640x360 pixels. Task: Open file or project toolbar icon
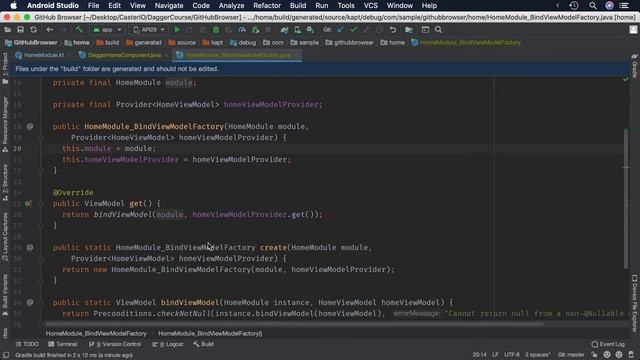click(x=7, y=30)
